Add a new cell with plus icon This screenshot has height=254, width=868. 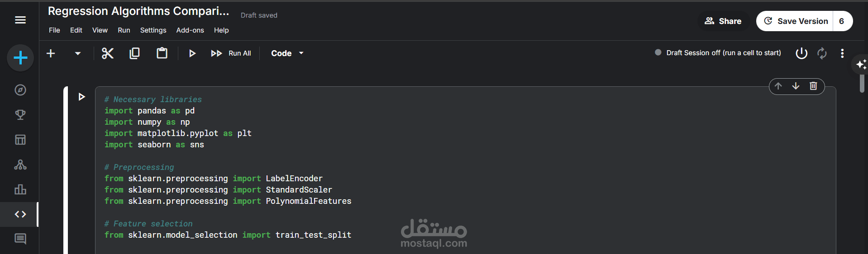(x=51, y=53)
